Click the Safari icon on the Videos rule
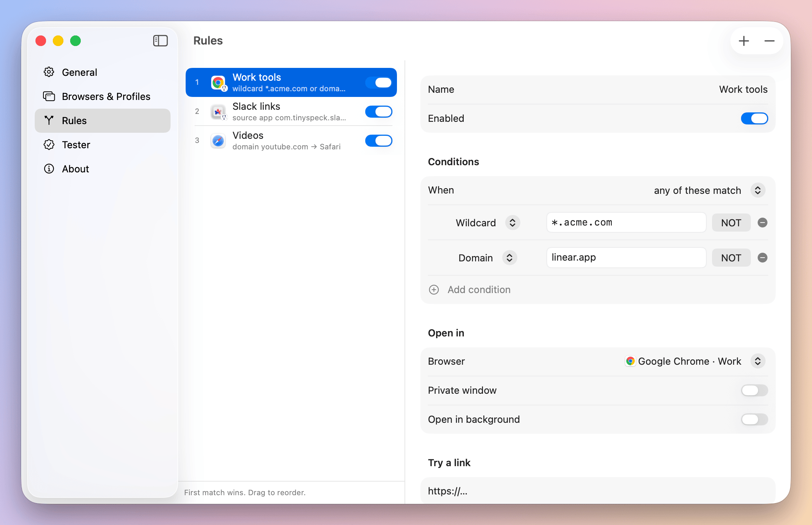The width and height of the screenshot is (812, 525). [x=218, y=141]
